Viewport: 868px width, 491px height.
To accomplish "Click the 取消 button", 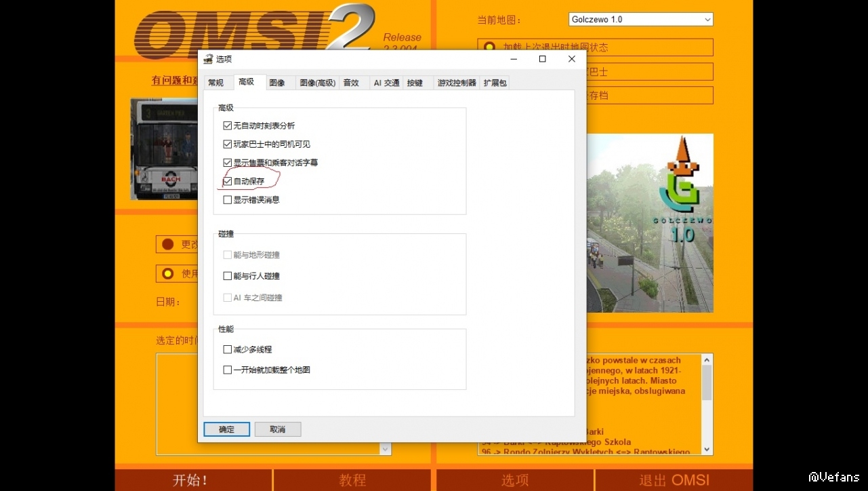I will 278,429.
